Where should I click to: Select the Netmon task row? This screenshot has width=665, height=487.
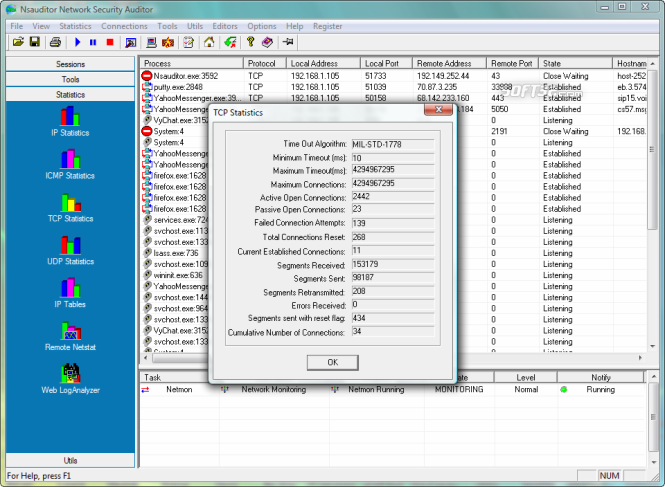pos(391,389)
